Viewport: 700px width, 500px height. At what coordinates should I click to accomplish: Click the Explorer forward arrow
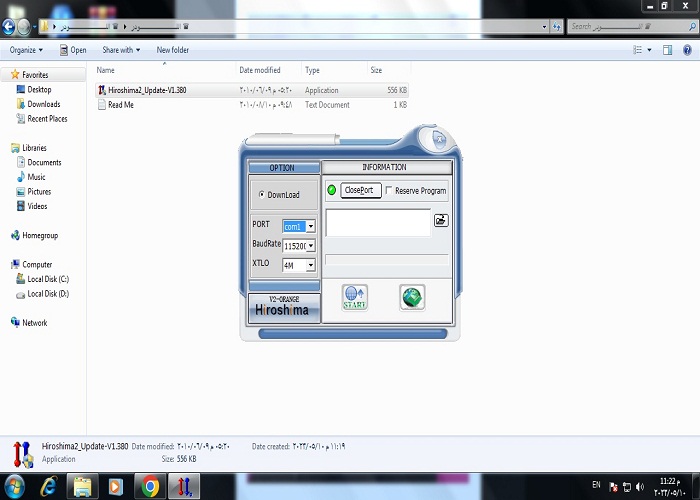[x=24, y=27]
